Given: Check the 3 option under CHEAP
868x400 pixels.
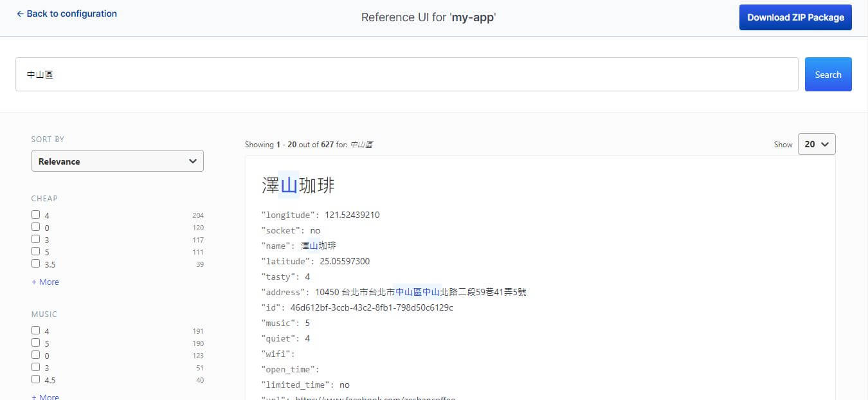Looking at the screenshot, I should 35,239.
